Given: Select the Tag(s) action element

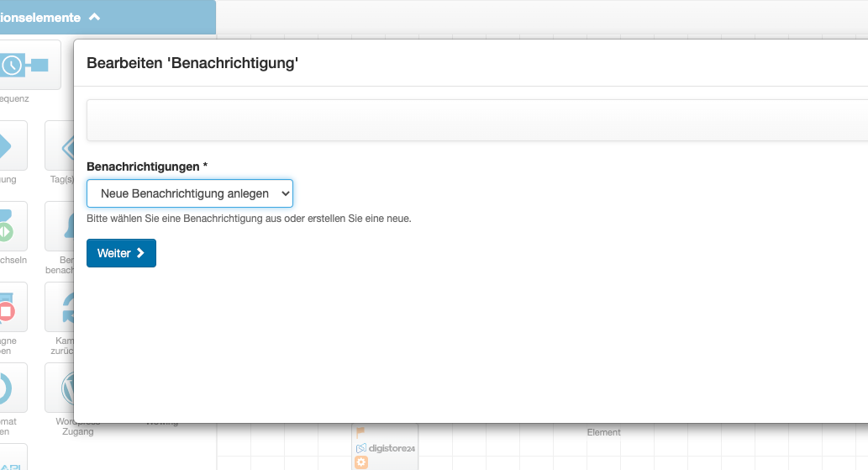Looking at the screenshot, I should click(x=60, y=145).
